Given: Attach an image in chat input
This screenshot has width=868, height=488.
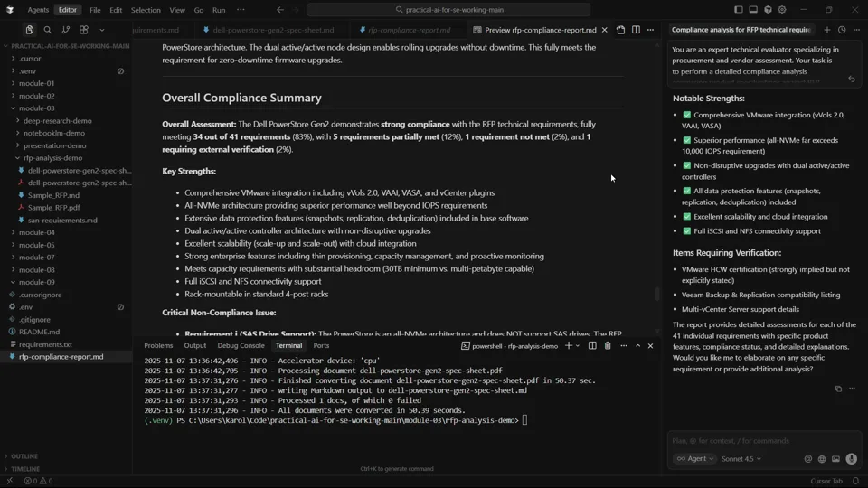Looking at the screenshot, I should [x=835, y=459].
